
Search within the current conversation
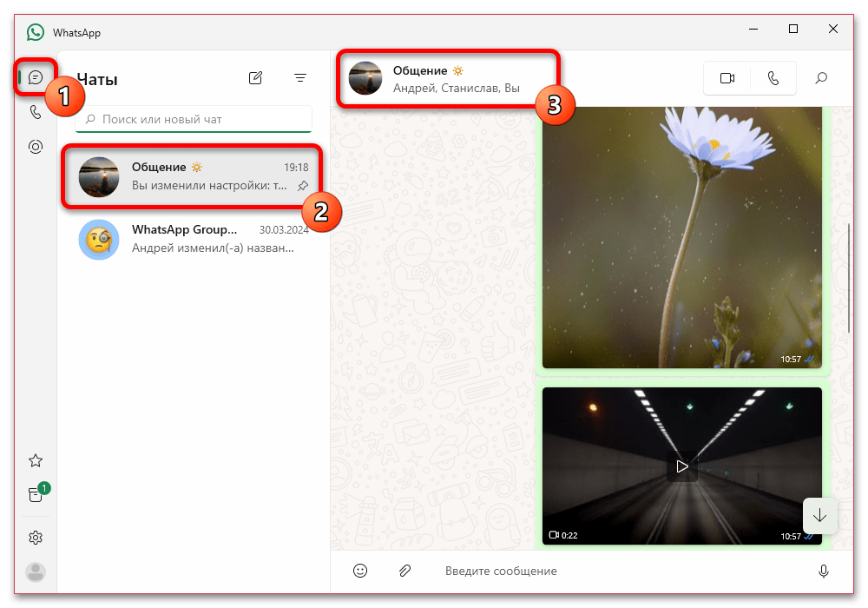pos(821,78)
